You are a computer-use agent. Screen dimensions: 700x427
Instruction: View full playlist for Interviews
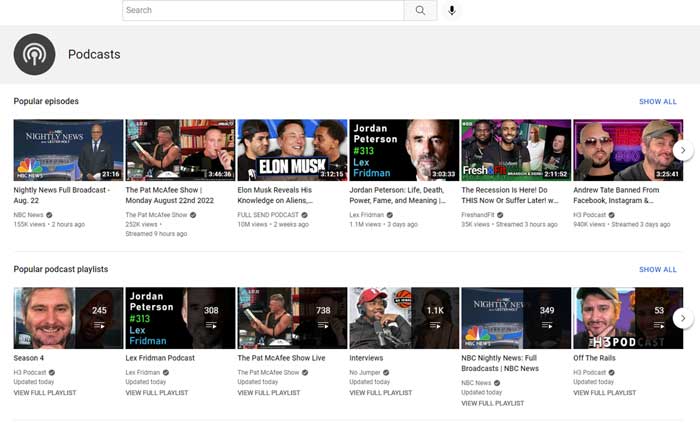click(x=380, y=393)
